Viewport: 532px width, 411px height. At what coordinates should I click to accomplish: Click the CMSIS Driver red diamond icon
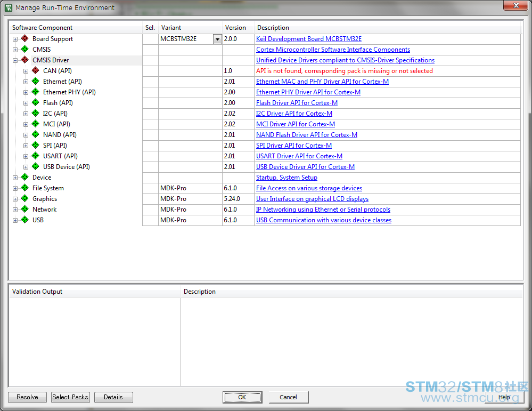click(25, 60)
